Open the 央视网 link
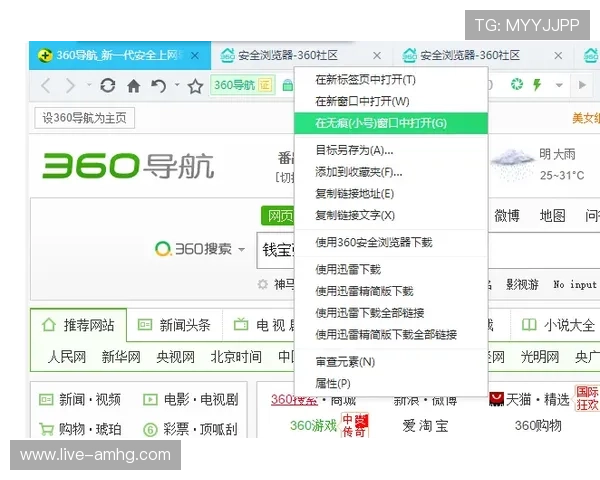The image size is (600, 480). pos(175,357)
